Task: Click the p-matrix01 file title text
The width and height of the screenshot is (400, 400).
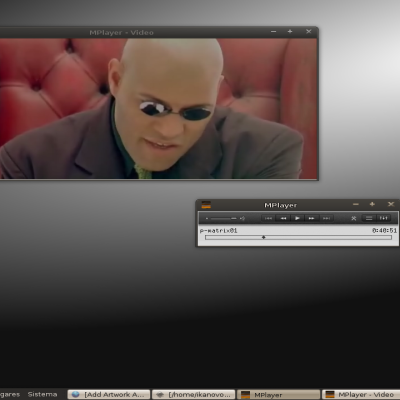Action: click(x=218, y=230)
